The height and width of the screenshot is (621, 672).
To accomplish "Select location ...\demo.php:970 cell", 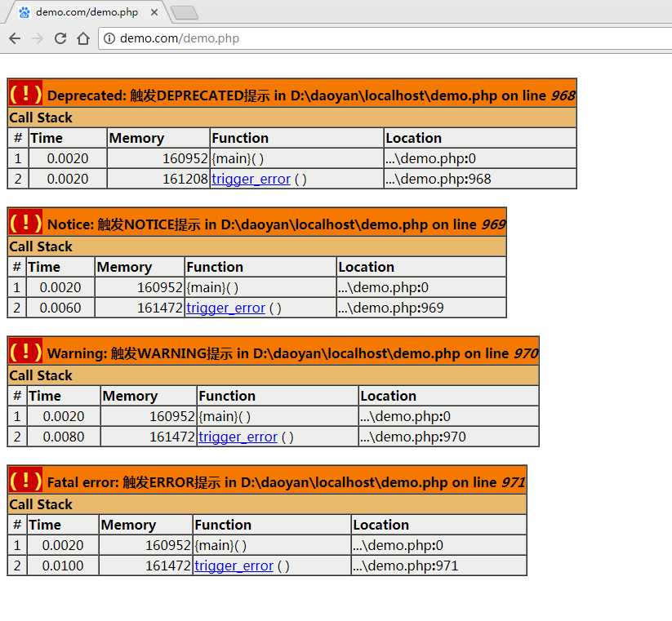I will (x=449, y=437).
